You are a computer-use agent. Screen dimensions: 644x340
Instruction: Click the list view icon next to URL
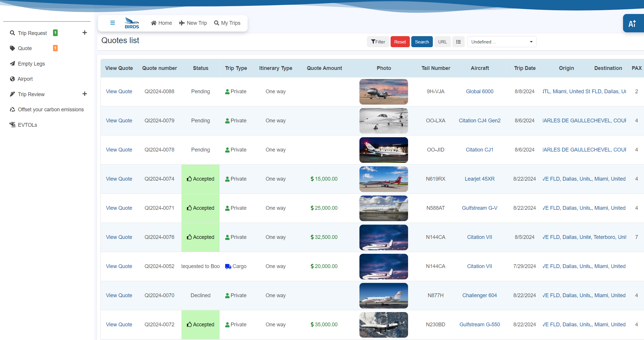pyautogui.click(x=458, y=42)
